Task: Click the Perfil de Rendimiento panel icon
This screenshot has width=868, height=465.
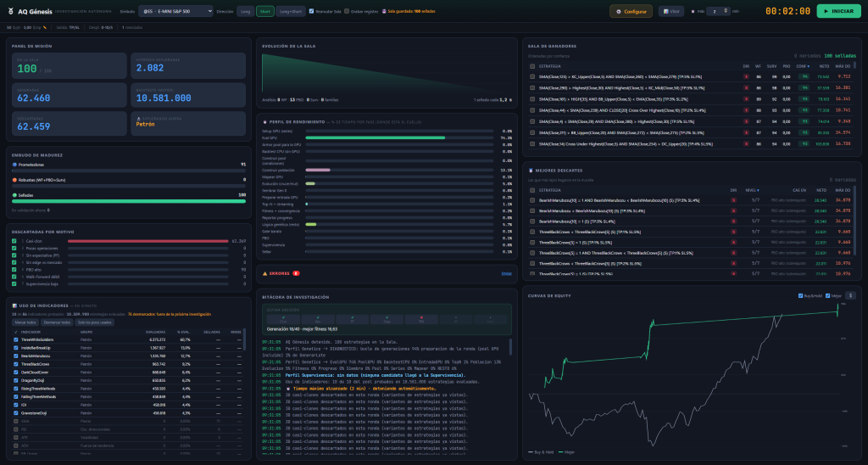Action: click(264, 122)
